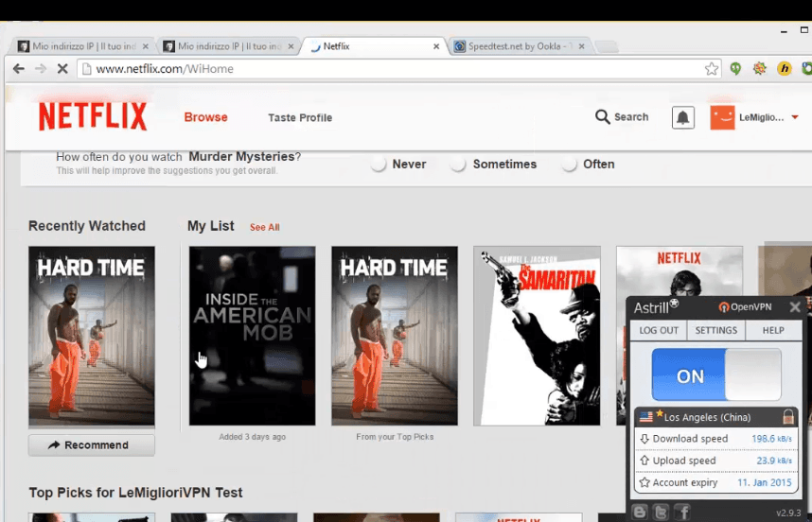Click the orange profile avatar
The image size is (812, 522).
[722, 117]
